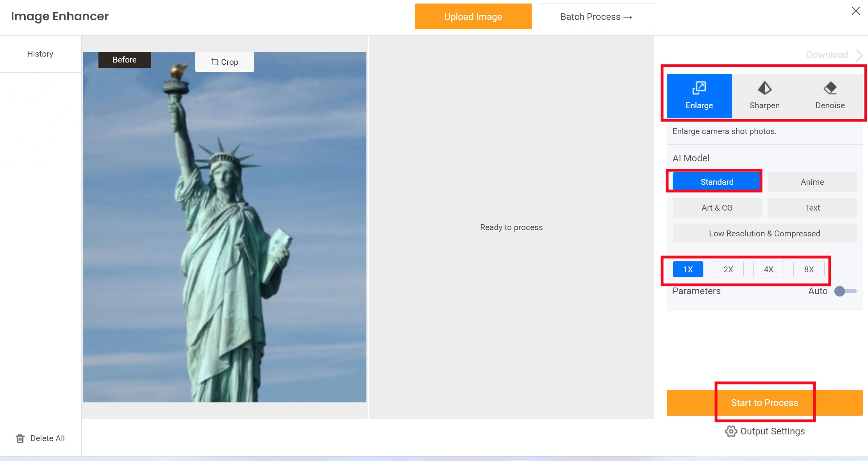Click the Download link
This screenshot has width=868, height=461.
click(x=827, y=55)
